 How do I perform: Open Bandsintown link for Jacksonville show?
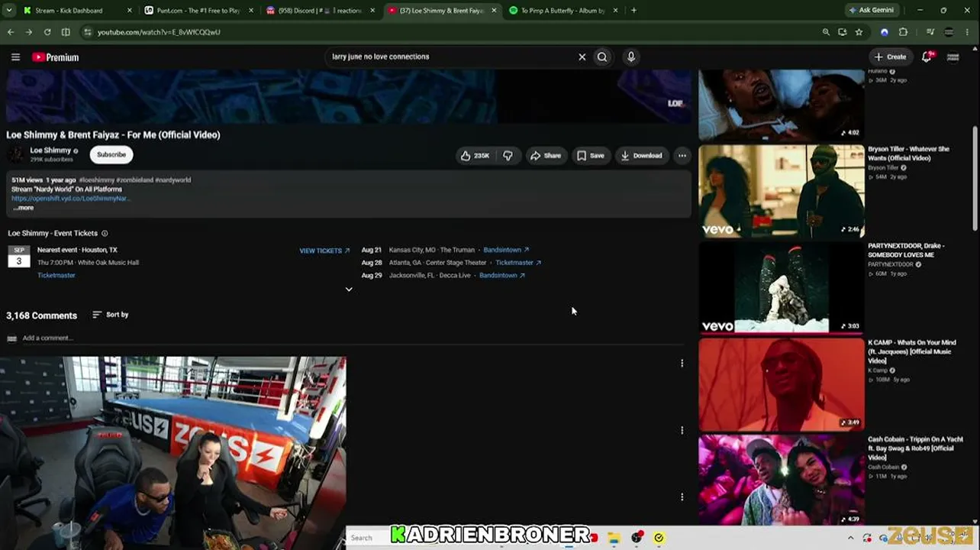[502, 275]
